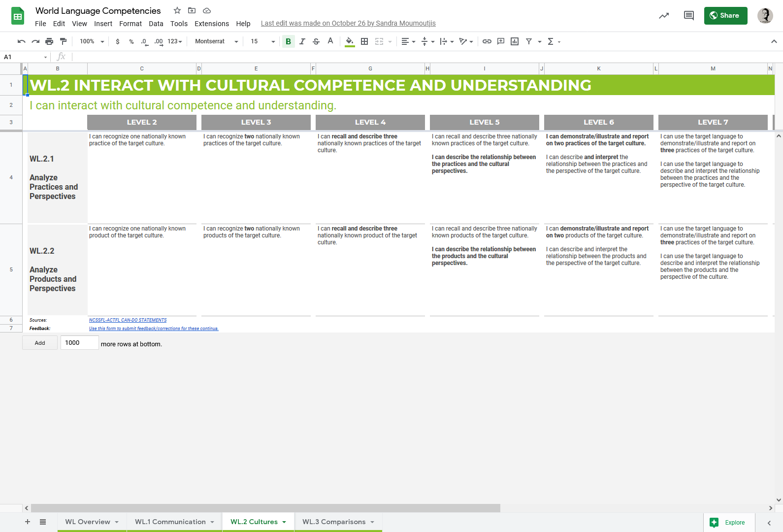
Task: Click the Print icon
Action: click(x=49, y=41)
